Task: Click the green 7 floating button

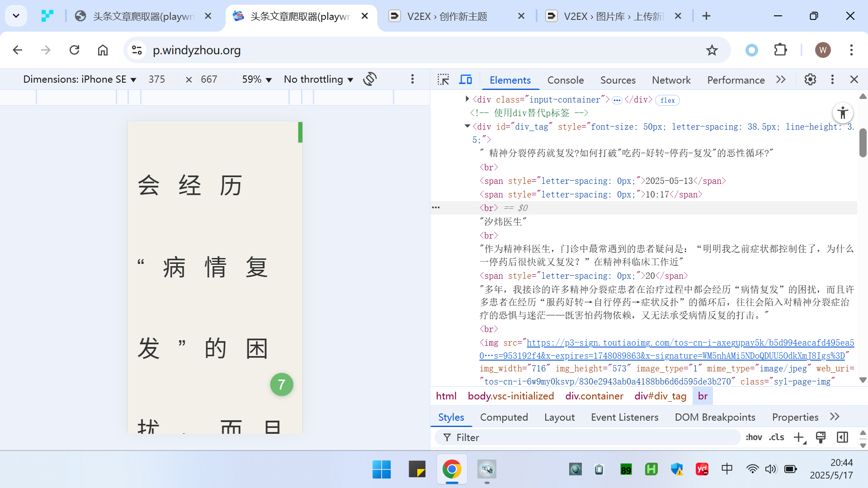Action: (x=282, y=385)
